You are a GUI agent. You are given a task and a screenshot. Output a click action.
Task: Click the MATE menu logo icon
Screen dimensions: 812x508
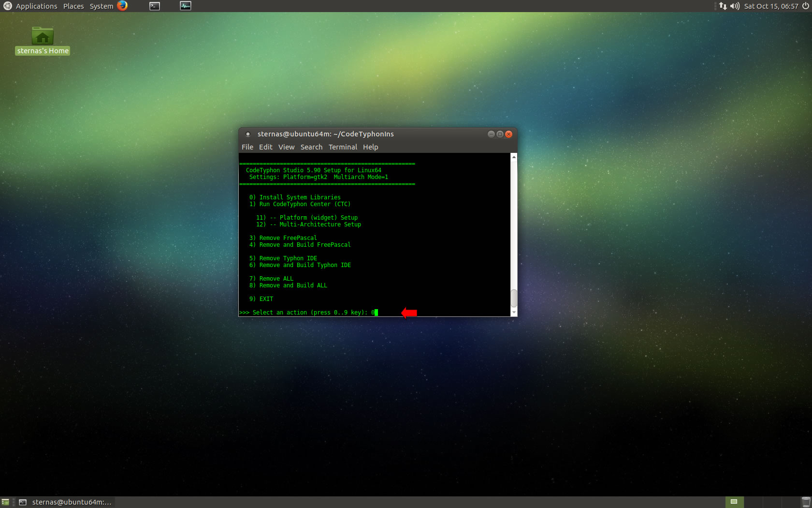pyautogui.click(x=7, y=6)
